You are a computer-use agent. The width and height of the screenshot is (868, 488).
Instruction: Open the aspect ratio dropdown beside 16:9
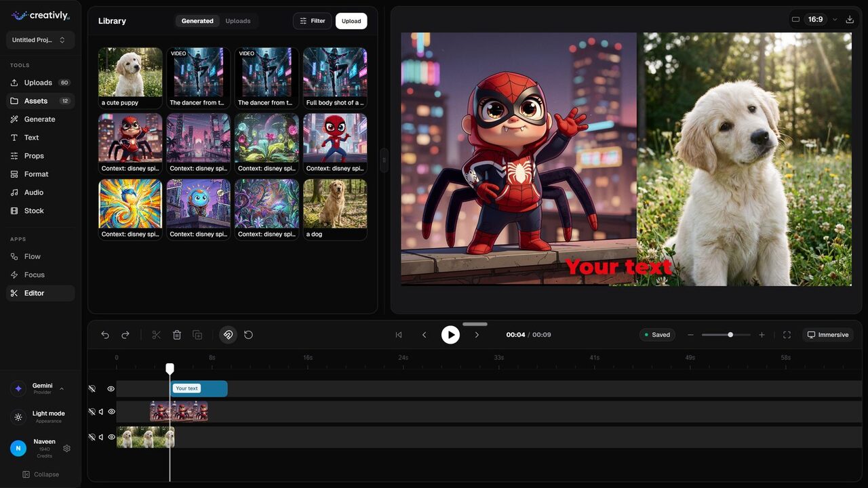834,19
